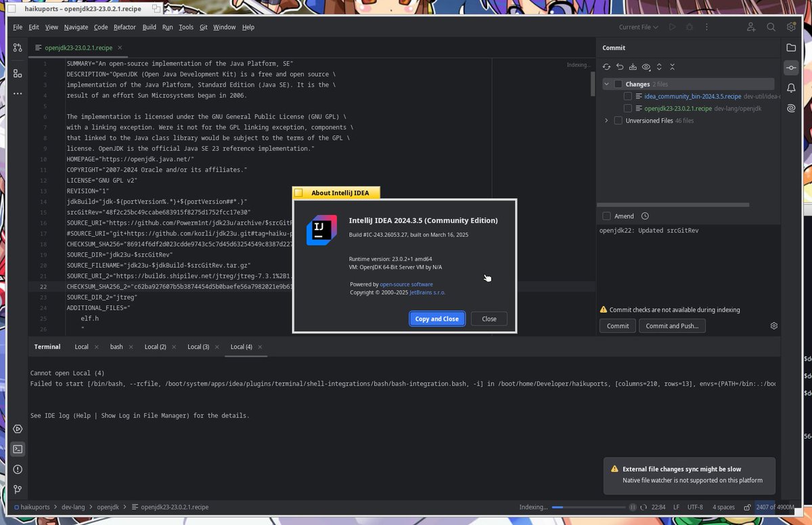812x525 pixels.
Task: Open the More Actions vertical dots in toolbar
Action: (707, 27)
